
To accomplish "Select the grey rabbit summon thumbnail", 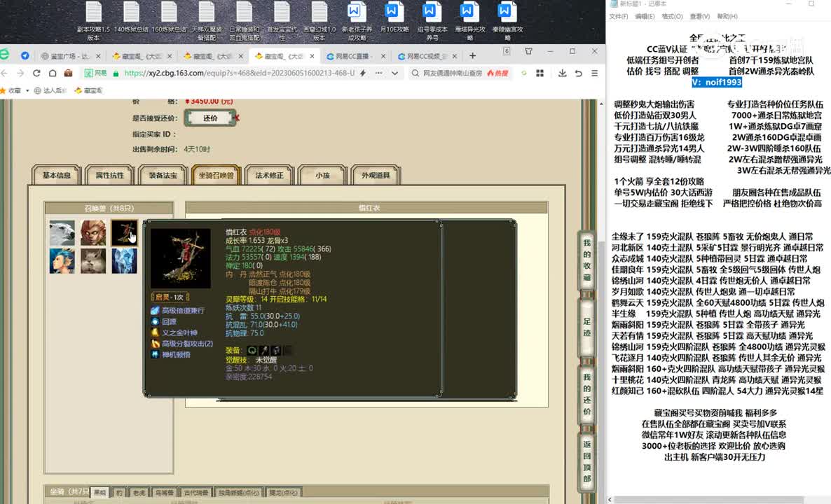I will click(93, 261).
